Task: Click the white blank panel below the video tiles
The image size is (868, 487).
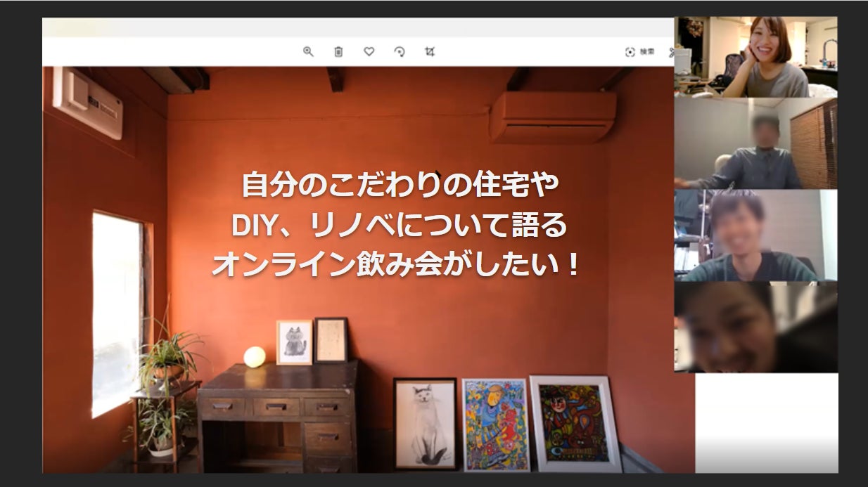Action: click(766, 422)
